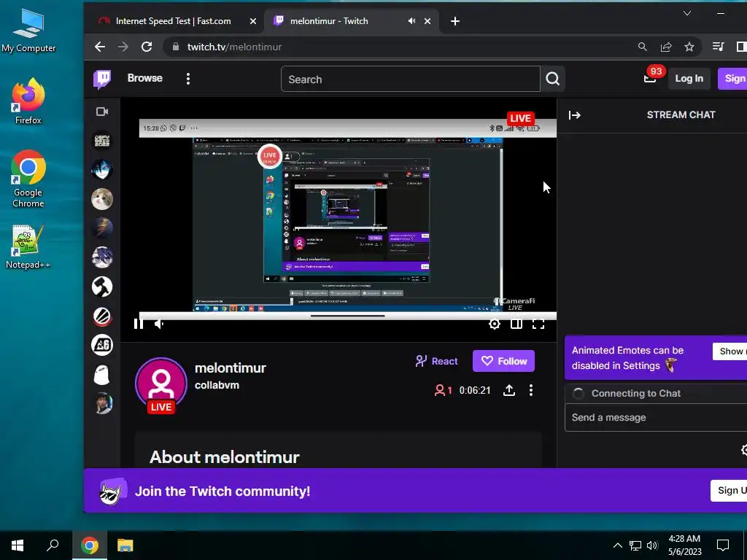
Task: Switch the player to fullscreen
Action: coord(538,324)
